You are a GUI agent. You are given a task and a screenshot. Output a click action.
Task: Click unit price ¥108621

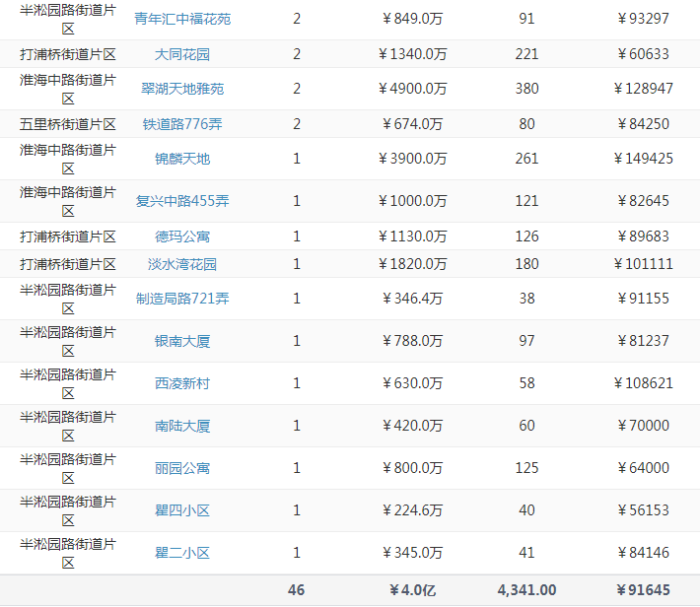643,383
